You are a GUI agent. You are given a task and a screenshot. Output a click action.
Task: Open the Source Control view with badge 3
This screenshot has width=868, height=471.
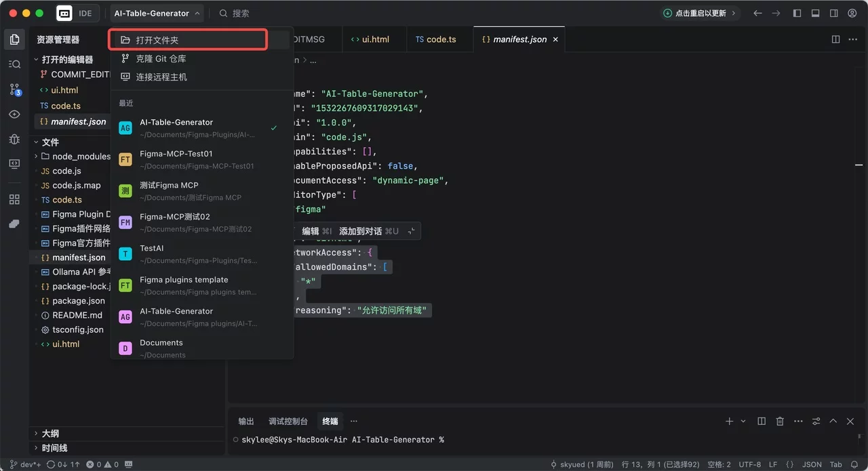[x=14, y=89]
